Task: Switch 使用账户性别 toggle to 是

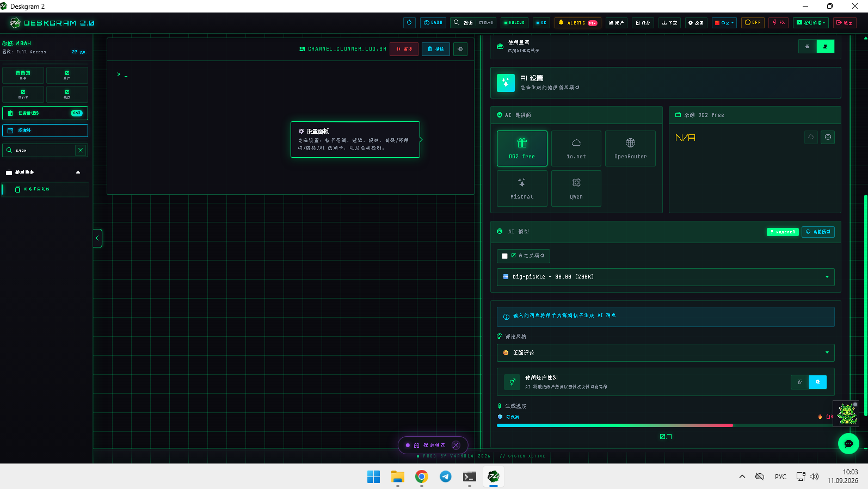Action: [818, 382]
